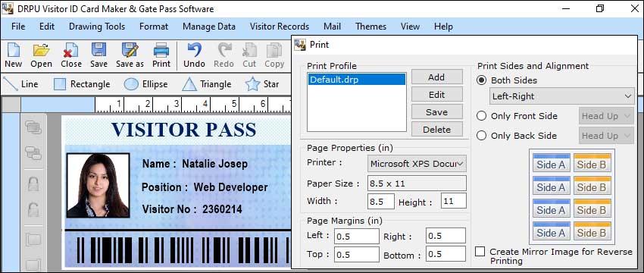Click the VISITOR PASS heading text

click(x=183, y=130)
